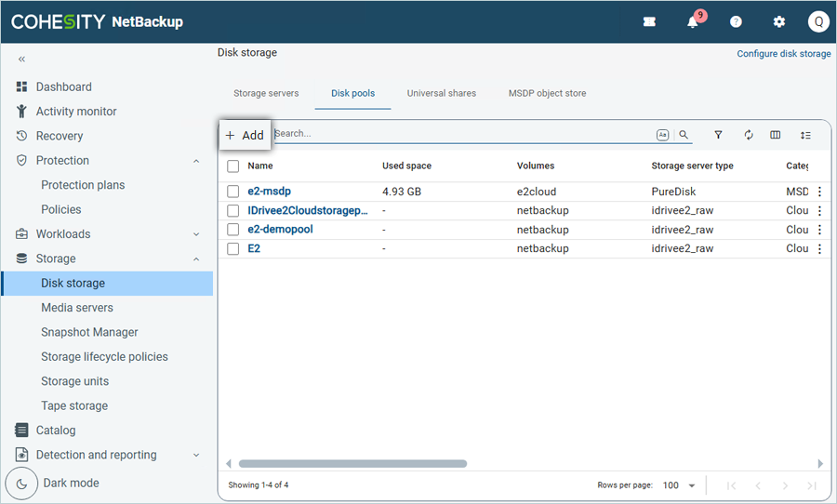Click the Add disk pool button
This screenshot has width=837, height=504.
pyautogui.click(x=245, y=135)
